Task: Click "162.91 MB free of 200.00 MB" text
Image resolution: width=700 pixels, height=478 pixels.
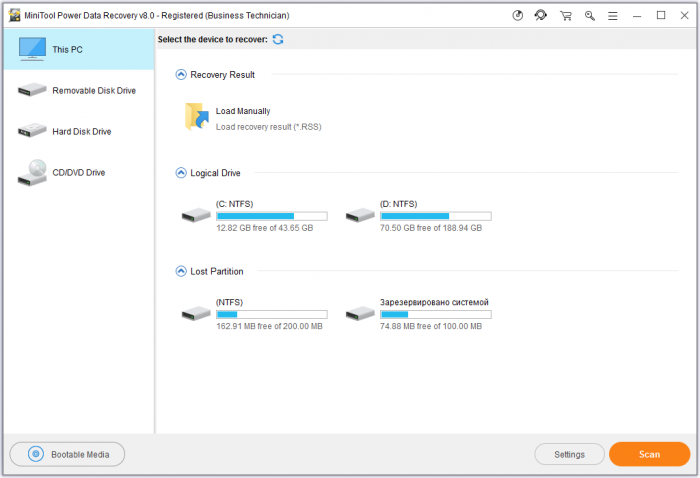Action: tap(269, 326)
